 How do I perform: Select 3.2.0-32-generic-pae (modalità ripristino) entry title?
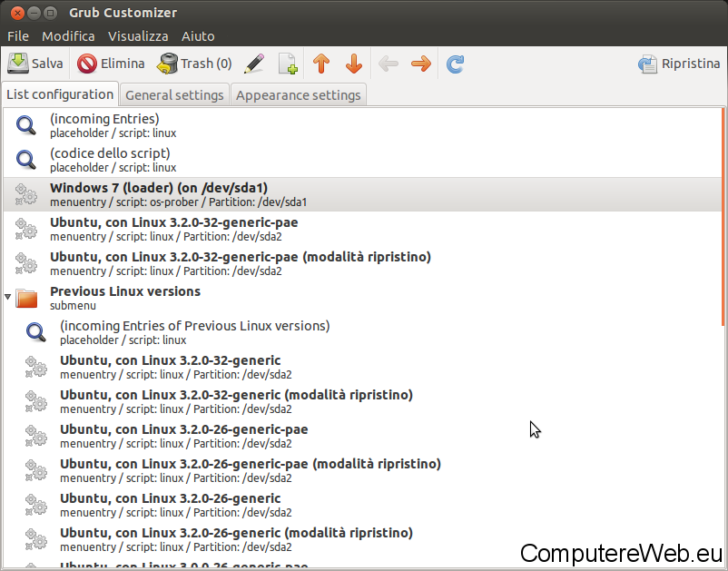click(x=241, y=257)
